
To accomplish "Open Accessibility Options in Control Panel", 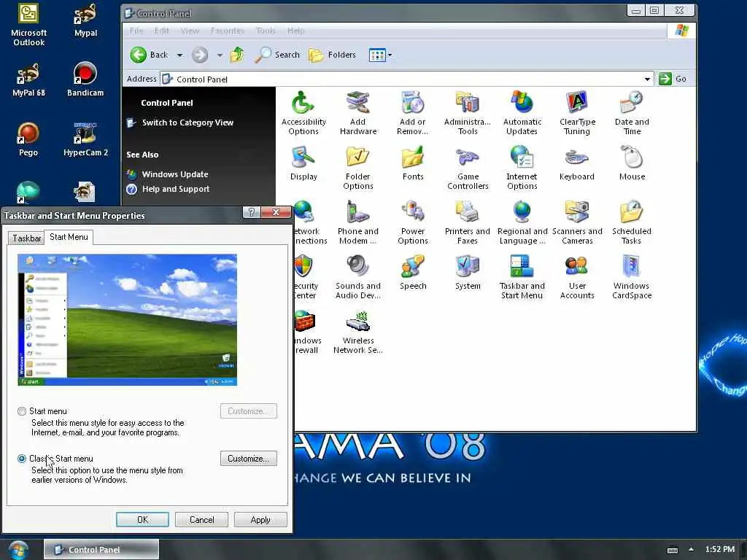I will pyautogui.click(x=303, y=113).
